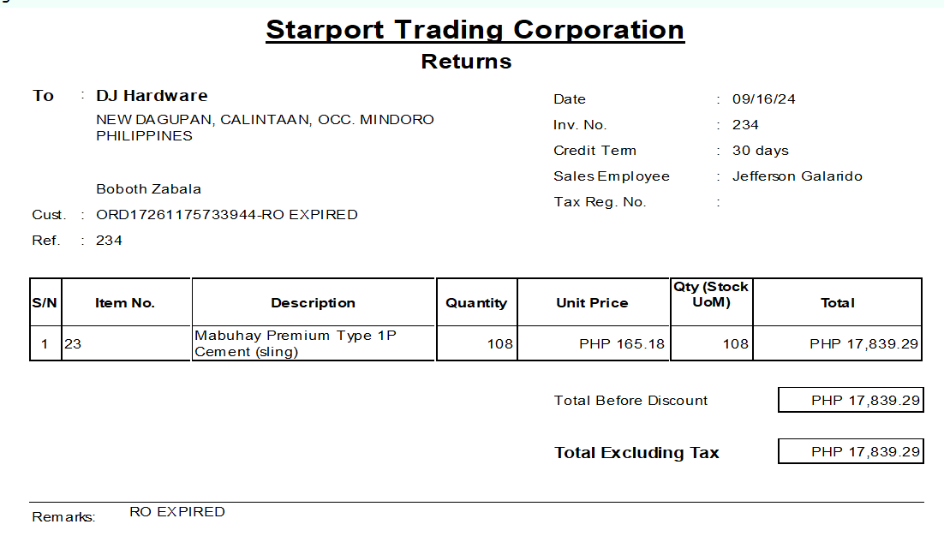Select contact name Boboth Zabala
This screenshot has height=560, width=944.
(x=148, y=189)
